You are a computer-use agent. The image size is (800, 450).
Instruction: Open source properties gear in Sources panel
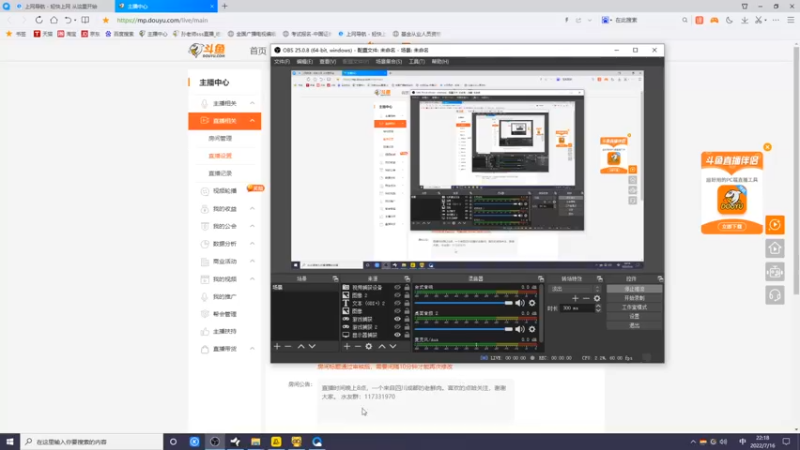tap(369, 346)
